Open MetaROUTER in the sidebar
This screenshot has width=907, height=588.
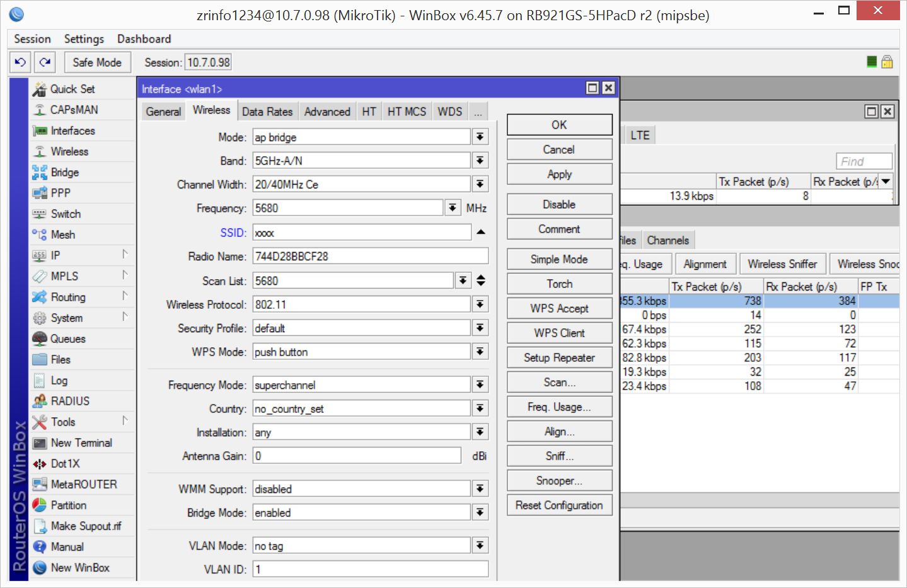click(x=83, y=484)
